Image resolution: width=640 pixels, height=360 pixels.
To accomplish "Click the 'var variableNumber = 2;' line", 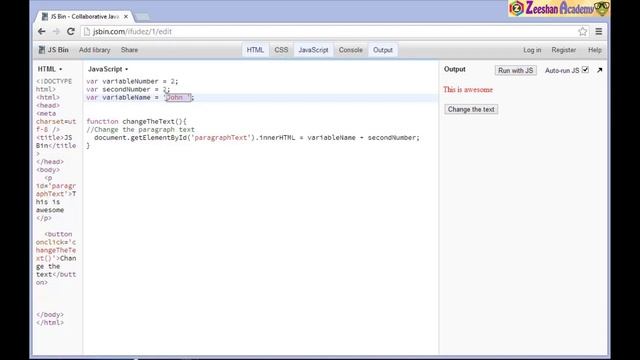I will (x=132, y=81).
